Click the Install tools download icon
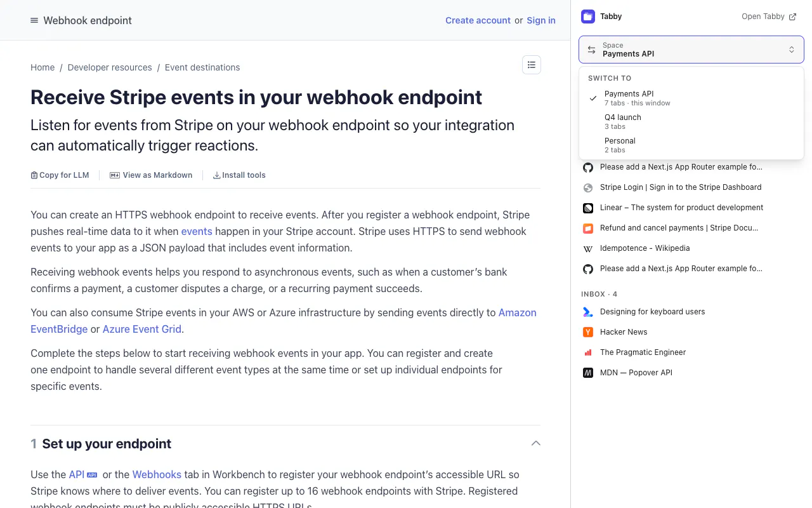Screen dimensions: 812x508 pos(216,175)
